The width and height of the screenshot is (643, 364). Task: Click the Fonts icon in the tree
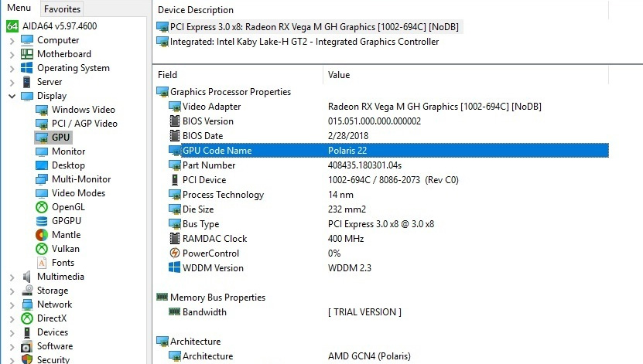(x=43, y=263)
